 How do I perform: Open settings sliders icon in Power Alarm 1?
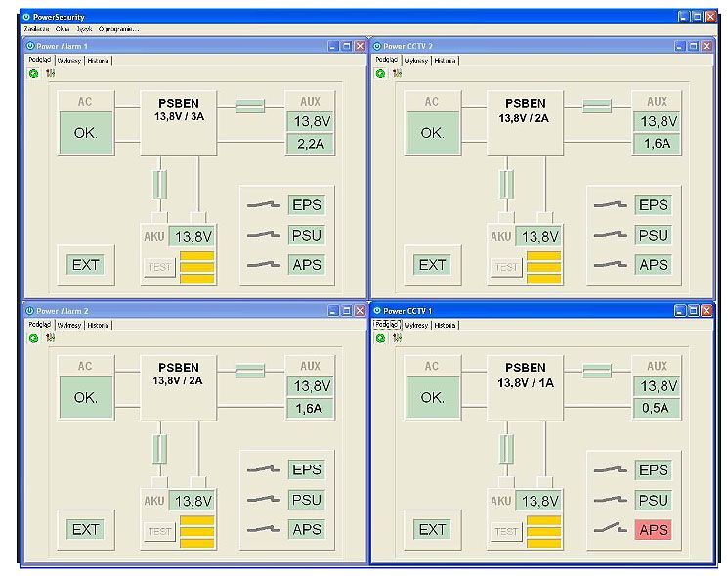[49, 73]
